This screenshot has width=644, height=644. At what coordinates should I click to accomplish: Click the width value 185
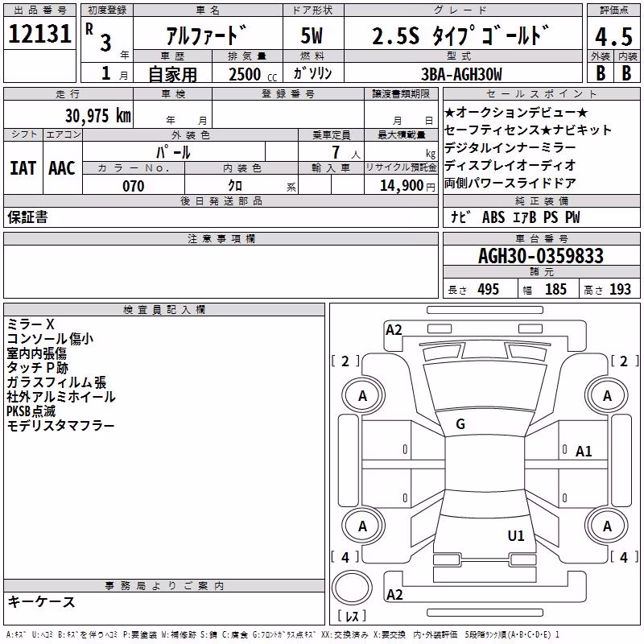tap(555, 290)
